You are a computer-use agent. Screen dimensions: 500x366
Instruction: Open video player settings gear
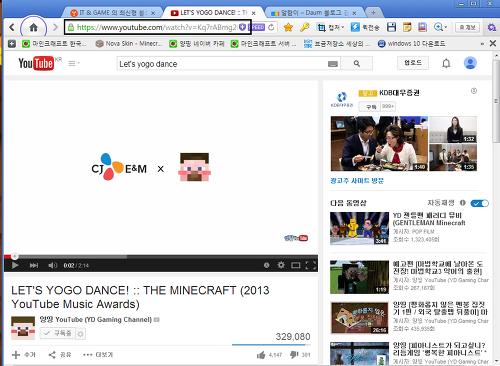281,265
